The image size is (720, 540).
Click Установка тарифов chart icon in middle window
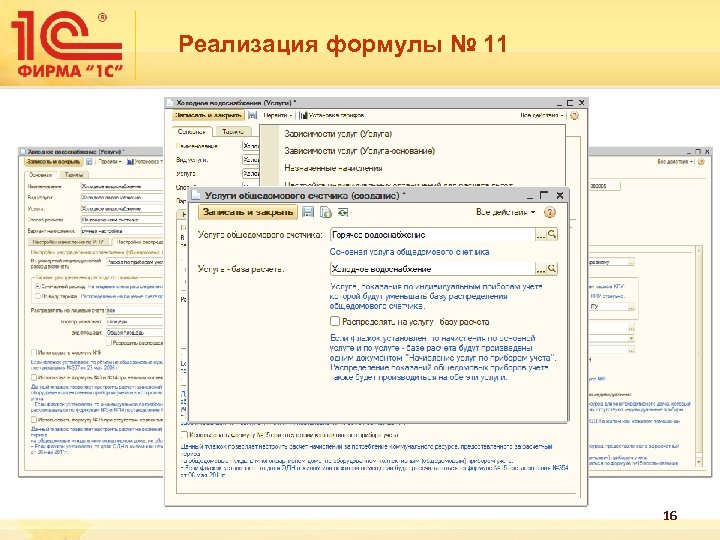click(x=303, y=115)
